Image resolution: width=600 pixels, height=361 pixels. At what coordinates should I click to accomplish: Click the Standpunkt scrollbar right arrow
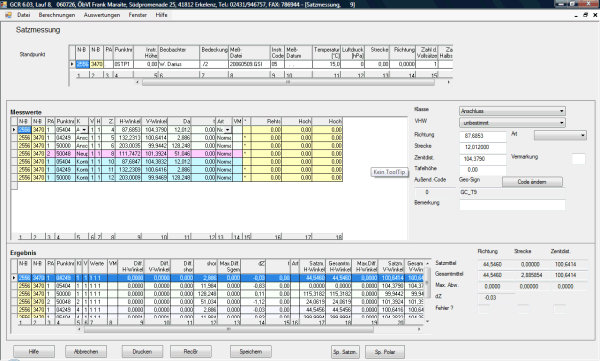tap(448, 82)
